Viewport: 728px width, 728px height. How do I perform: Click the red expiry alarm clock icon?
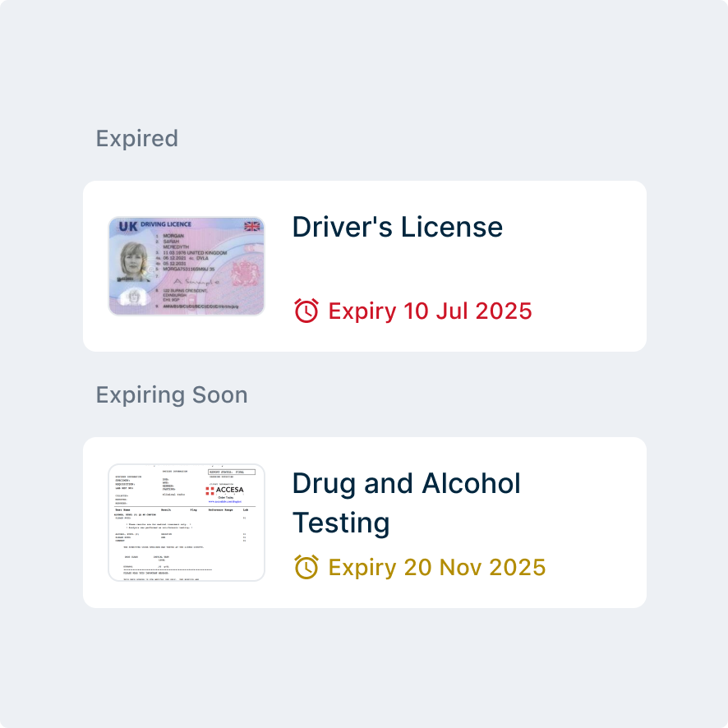coord(305,311)
